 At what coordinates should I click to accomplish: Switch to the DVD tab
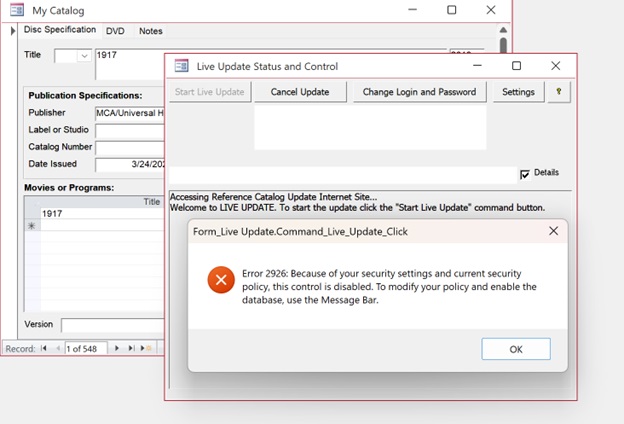click(116, 31)
